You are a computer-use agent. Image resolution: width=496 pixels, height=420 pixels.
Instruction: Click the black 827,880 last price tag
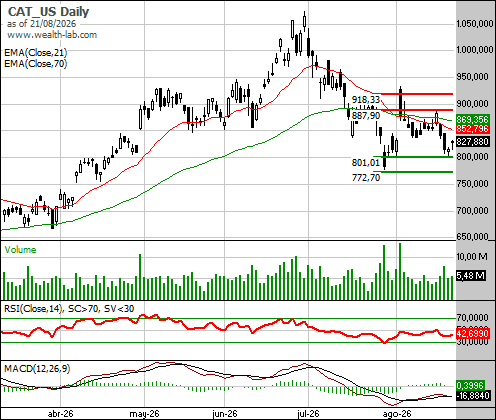click(472, 142)
